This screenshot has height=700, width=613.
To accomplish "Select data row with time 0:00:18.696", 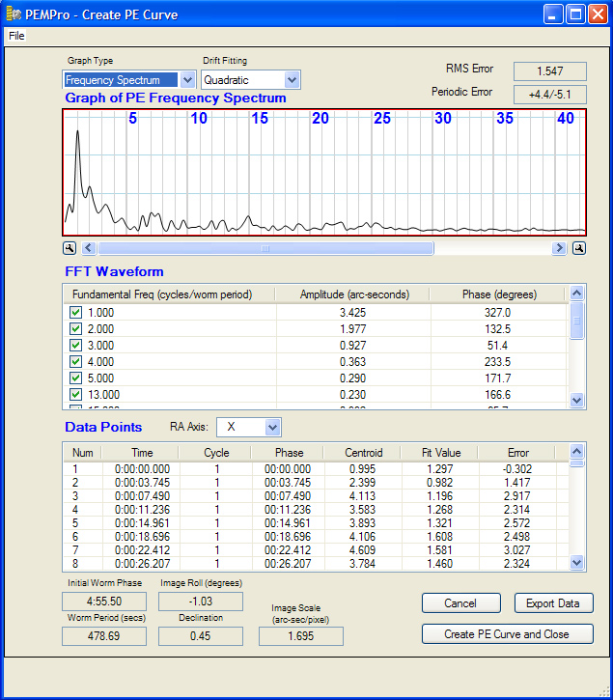I will (316, 537).
